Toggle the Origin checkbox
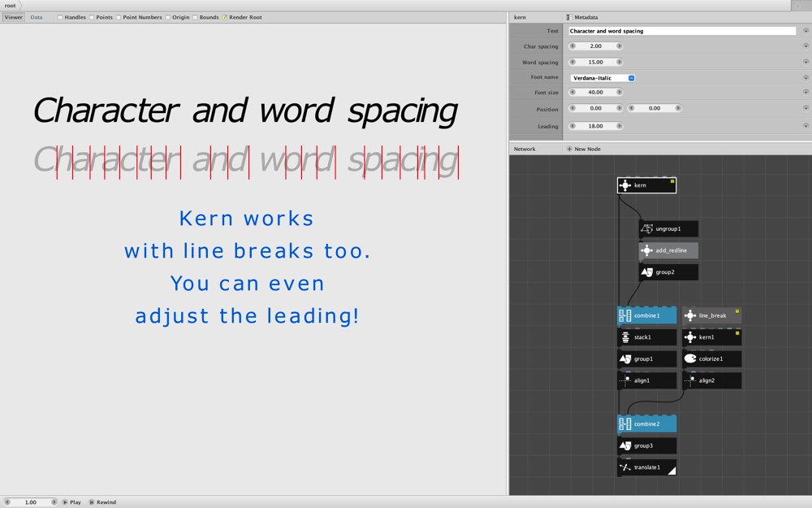 [168, 17]
